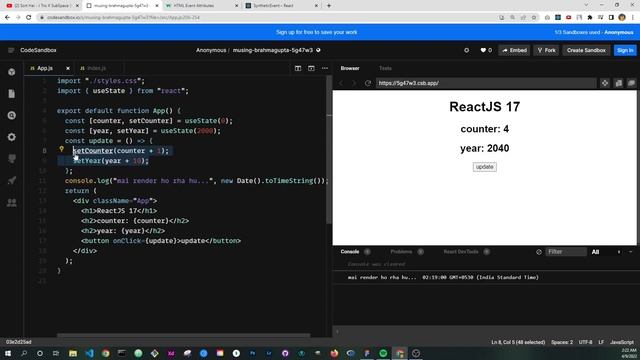The image size is (640, 360).
Task: Click LF line ending in status bar
Action: tap(601, 342)
